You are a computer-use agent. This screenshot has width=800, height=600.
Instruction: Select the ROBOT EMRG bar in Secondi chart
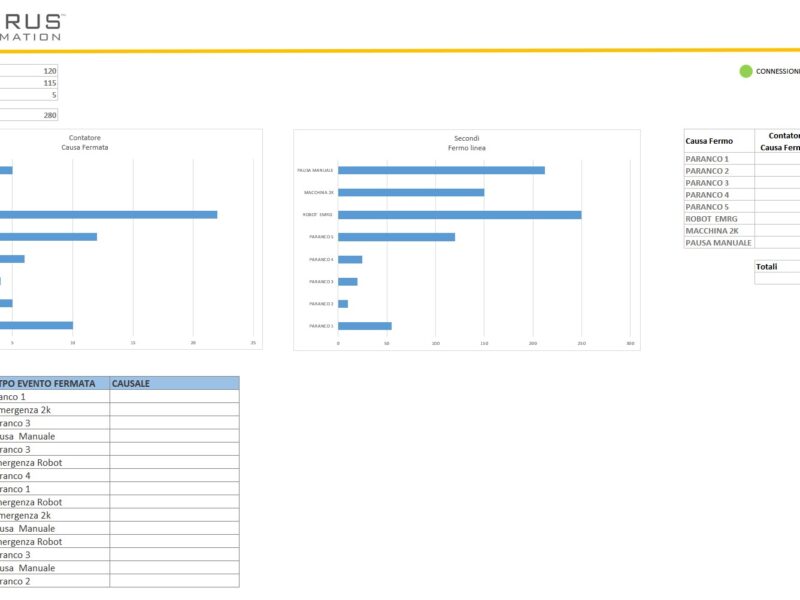(460, 215)
